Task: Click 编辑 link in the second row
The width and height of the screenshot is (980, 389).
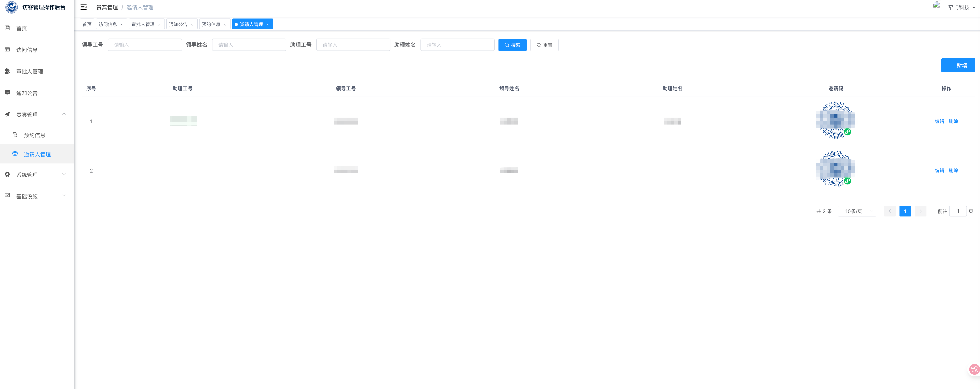Action: 939,171
